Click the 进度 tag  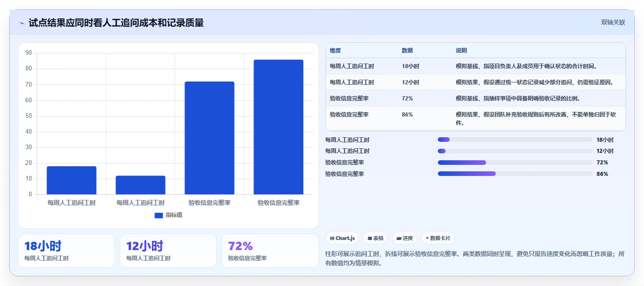pyautogui.click(x=405, y=238)
